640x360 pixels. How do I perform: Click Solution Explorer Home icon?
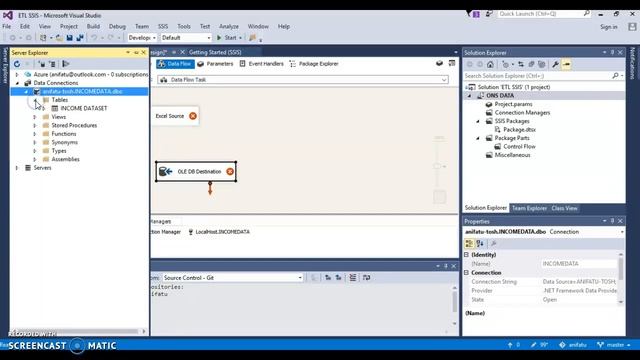coord(490,64)
